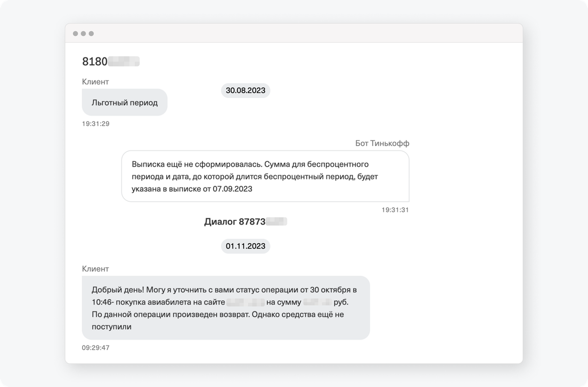588x387 pixels.
Task: Click the blurred website name in the message
Action: pos(246,302)
